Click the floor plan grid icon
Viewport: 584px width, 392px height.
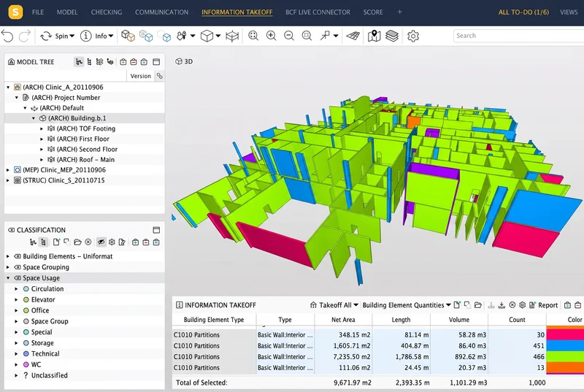point(353,36)
